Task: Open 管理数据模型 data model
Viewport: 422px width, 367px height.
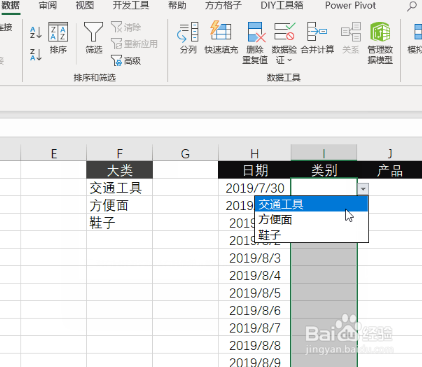Action: click(x=380, y=43)
